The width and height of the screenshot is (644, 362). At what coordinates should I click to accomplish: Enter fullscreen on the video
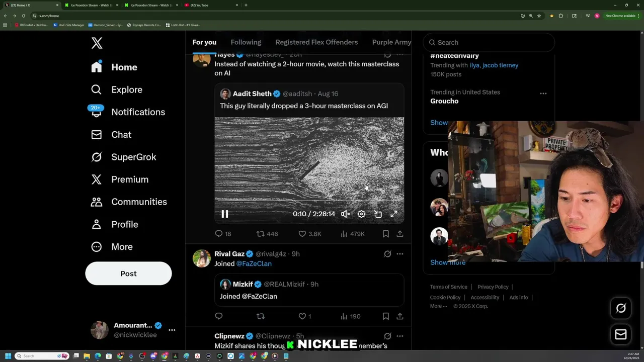coord(394,214)
